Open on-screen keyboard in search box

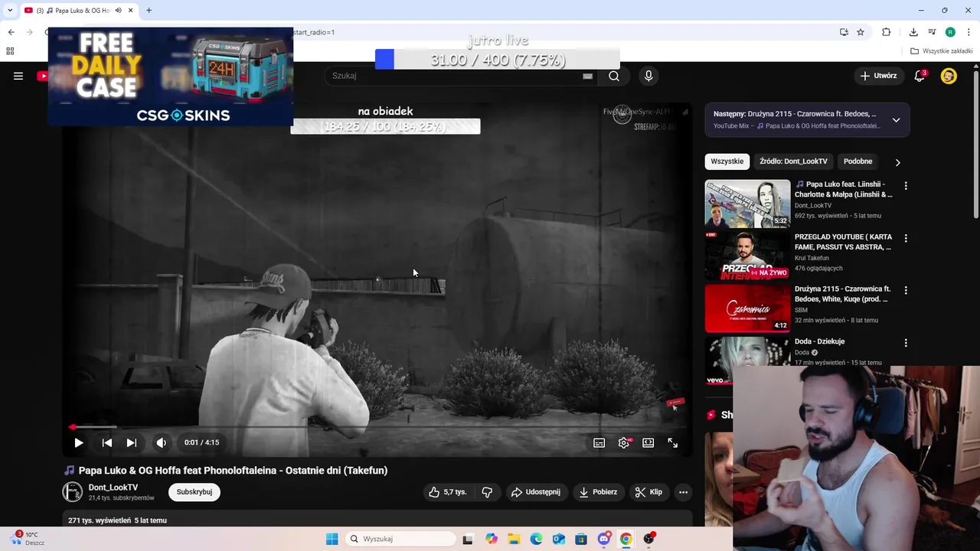(x=587, y=76)
